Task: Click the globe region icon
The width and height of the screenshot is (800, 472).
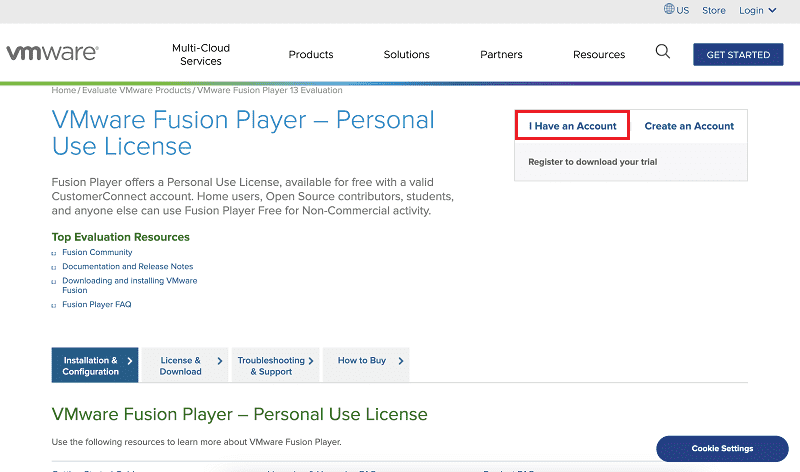Action: point(669,9)
